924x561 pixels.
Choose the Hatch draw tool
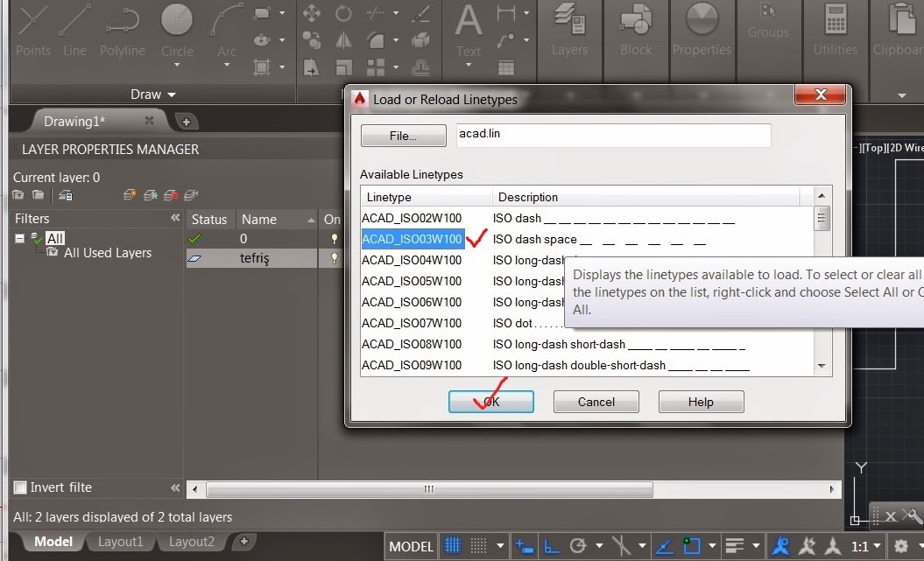click(262, 67)
